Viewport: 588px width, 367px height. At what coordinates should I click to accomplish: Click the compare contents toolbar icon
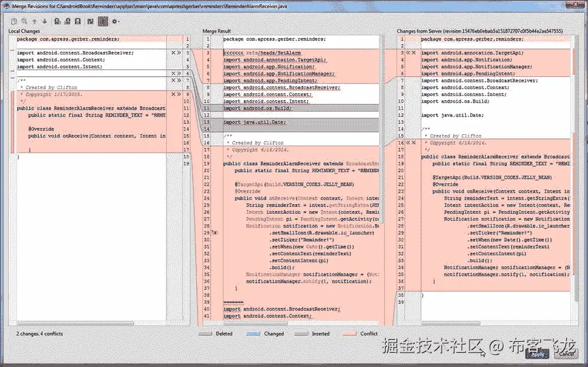[14, 21]
